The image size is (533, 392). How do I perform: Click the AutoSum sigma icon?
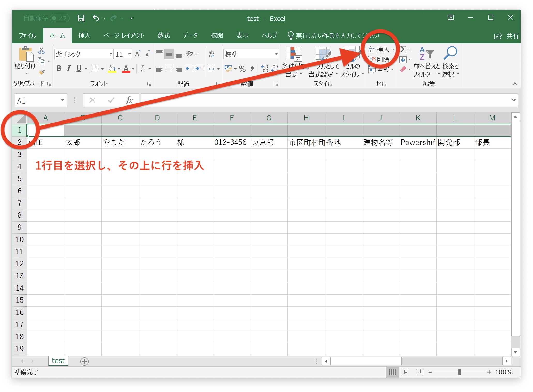(403, 49)
